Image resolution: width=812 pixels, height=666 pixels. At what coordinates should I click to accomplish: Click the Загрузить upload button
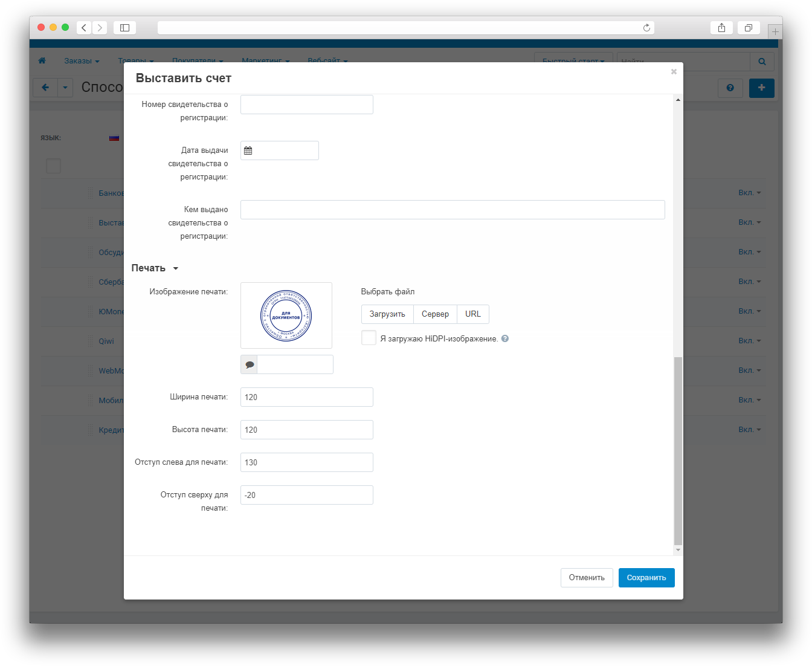coord(387,314)
